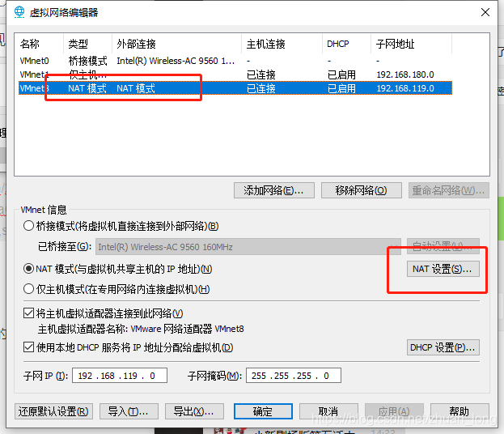Select the VMnet8 NAT 模式 row
This screenshot has width=504, height=434.
(235, 88)
